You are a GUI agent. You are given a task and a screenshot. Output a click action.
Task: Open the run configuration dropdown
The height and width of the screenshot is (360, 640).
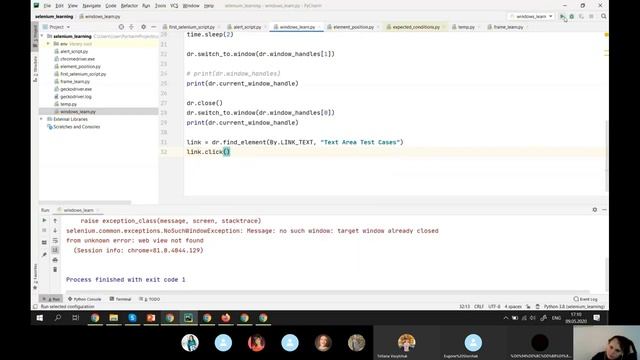pos(532,16)
